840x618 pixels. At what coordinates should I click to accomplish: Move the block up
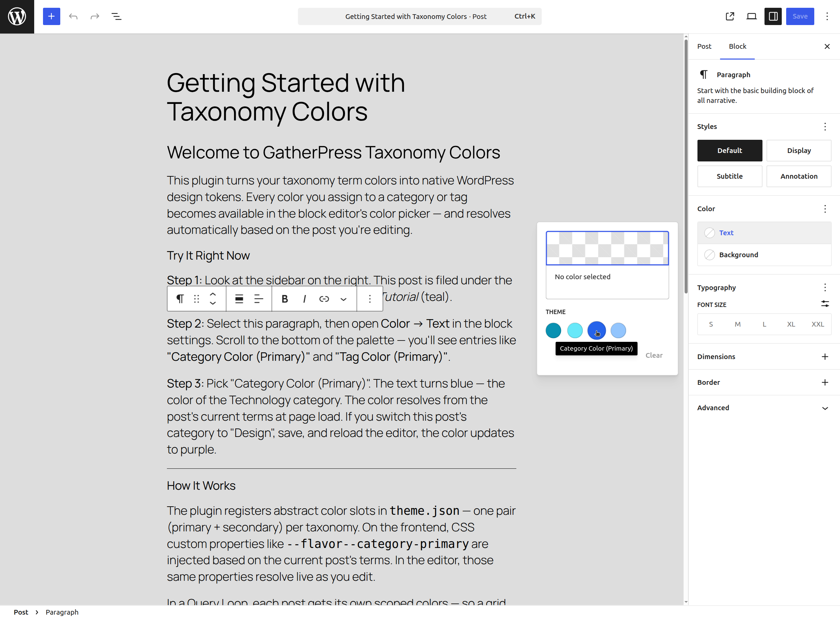[x=213, y=294]
